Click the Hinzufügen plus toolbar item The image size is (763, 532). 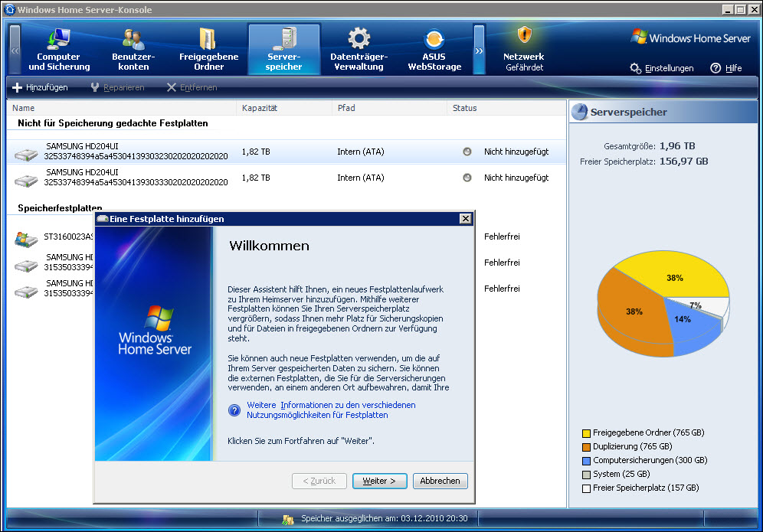click(x=40, y=87)
